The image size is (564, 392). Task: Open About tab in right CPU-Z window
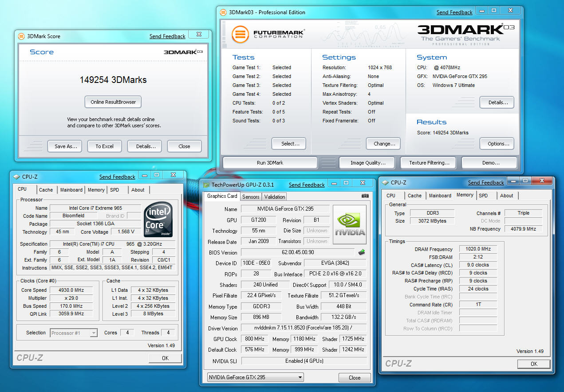click(x=507, y=196)
